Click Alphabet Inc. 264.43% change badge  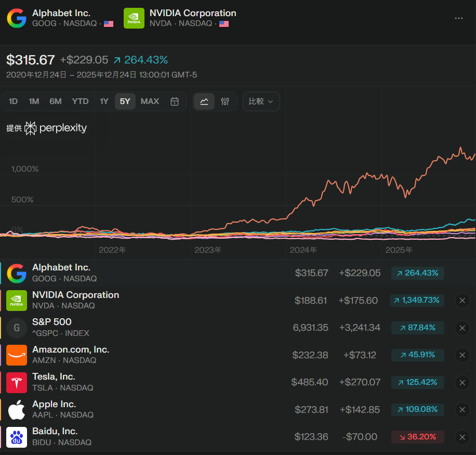click(x=417, y=273)
